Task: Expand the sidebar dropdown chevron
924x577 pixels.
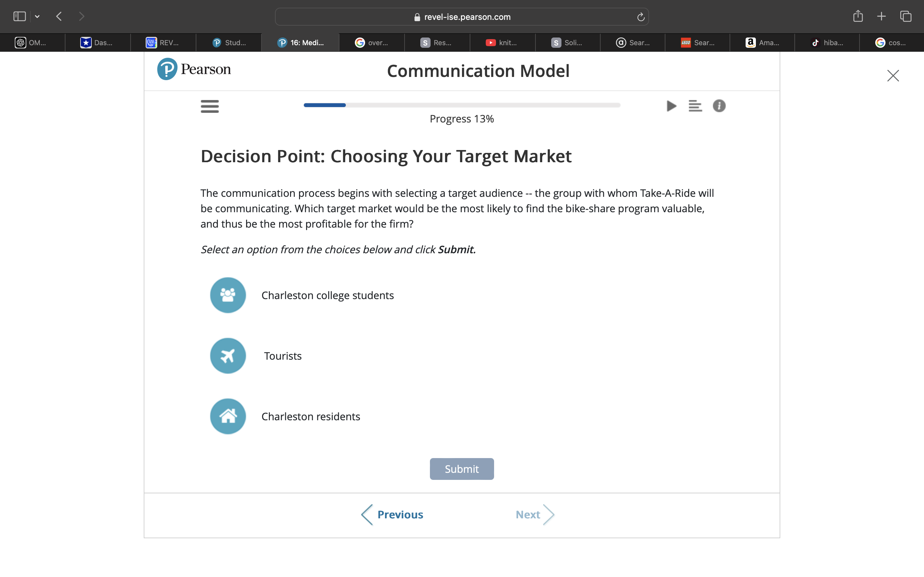Action: tap(37, 16)
